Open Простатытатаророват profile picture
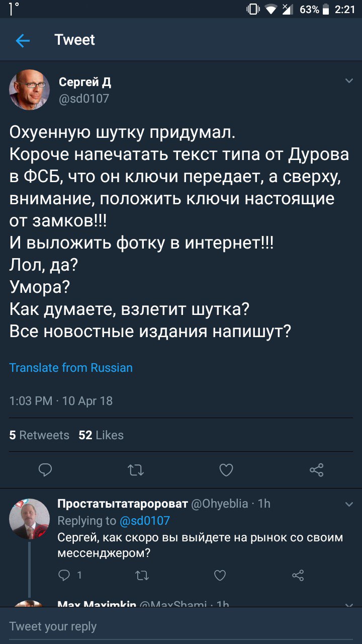The image size is (362, 644). point(29,519)
